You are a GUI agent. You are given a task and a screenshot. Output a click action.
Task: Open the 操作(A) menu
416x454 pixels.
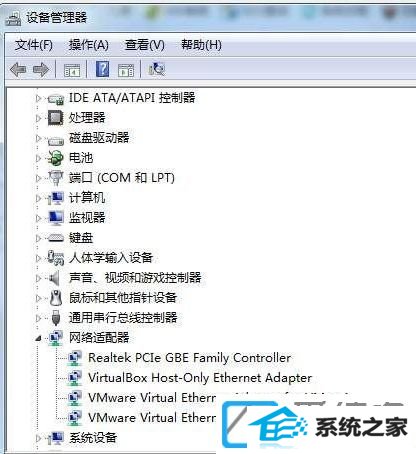(x=89, y=45)
